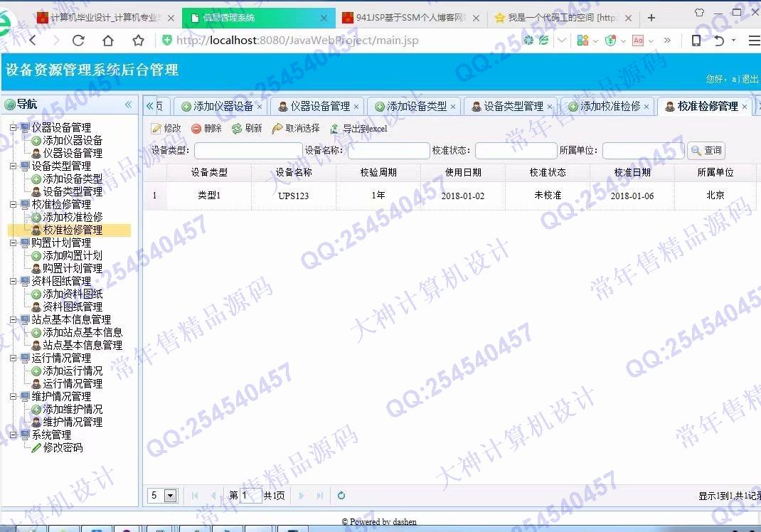Screen dimensions: 761x532
Task: Click the 设备名称 filter input
Action: [x=389, y=151]
